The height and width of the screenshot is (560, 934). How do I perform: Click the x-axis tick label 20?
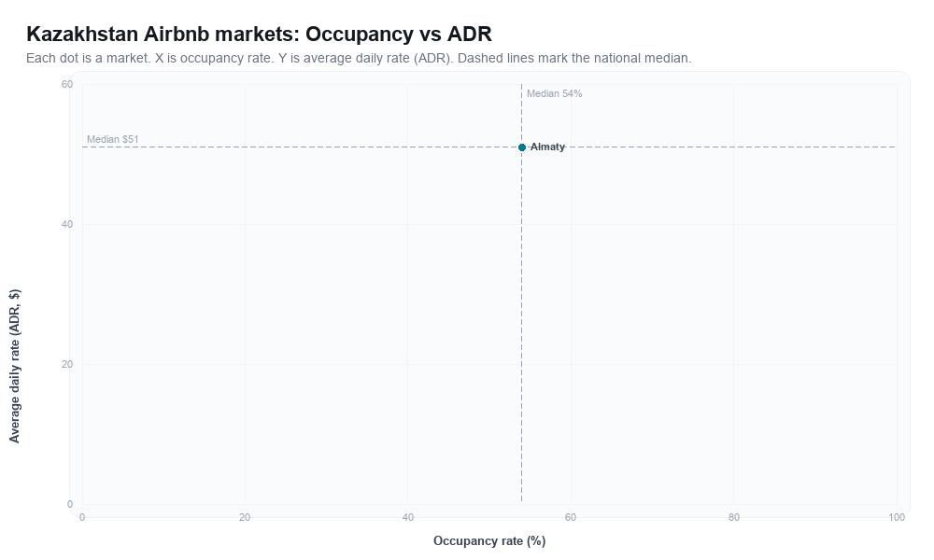point(245,518)
